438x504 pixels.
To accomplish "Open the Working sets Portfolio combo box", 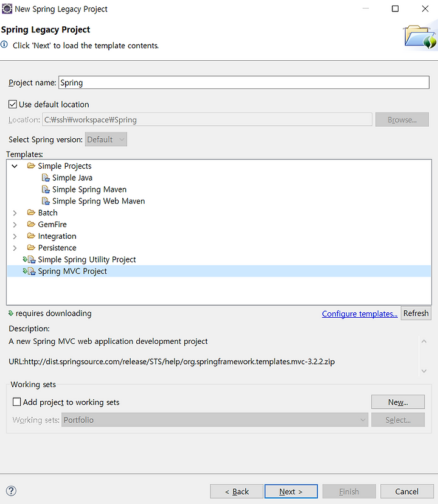I will pos(215,420).
